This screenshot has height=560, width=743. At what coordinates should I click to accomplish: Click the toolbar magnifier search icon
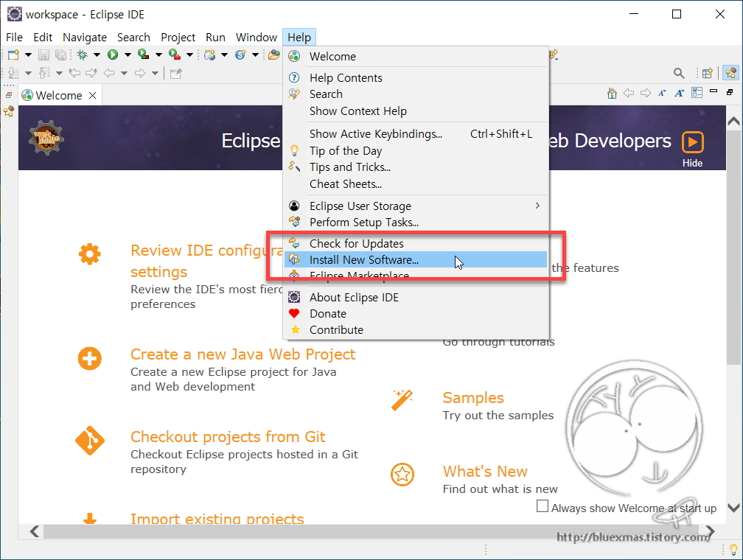(679, 74)
